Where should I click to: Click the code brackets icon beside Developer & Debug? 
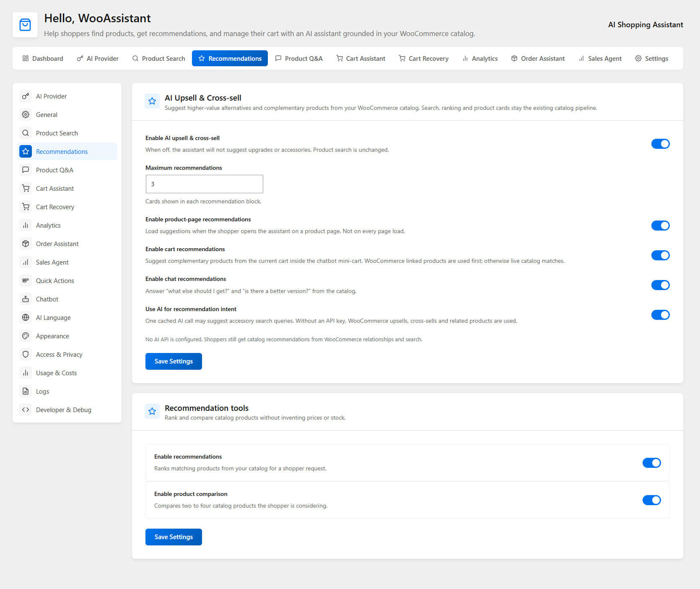(x=26, y=410)
